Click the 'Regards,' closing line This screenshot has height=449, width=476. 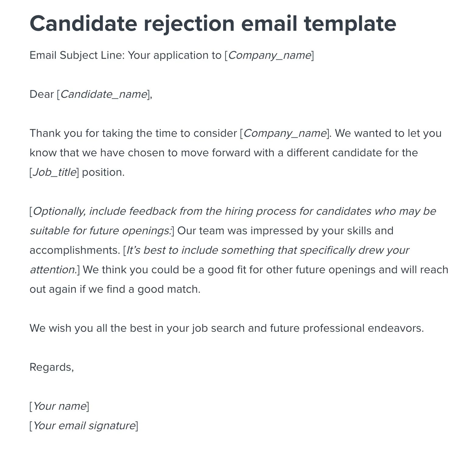click(51, 367)
